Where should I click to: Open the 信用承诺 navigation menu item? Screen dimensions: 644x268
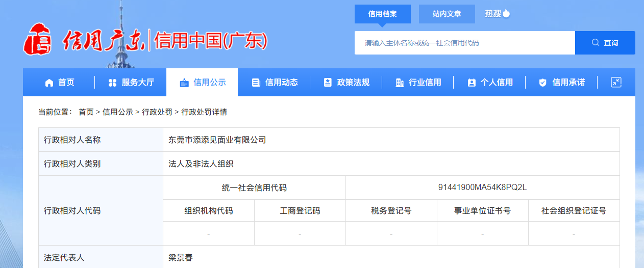(x=562, y=83)
